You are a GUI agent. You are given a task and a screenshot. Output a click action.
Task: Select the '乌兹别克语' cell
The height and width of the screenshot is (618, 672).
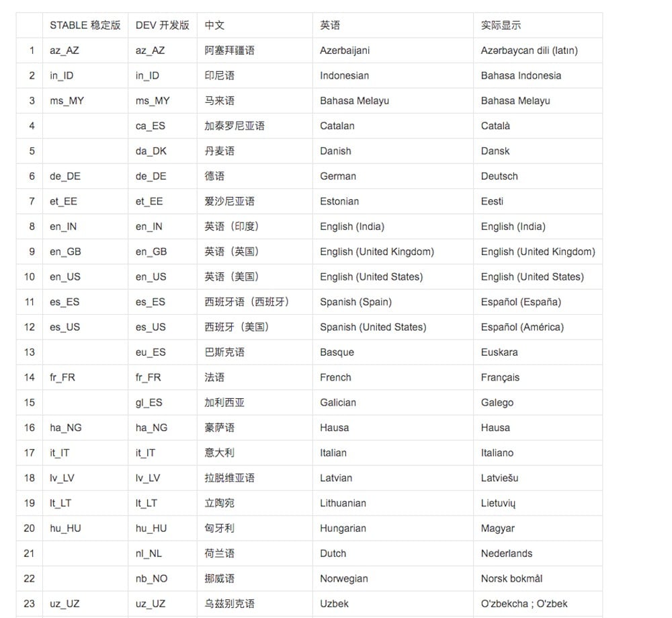coord(255,604)
